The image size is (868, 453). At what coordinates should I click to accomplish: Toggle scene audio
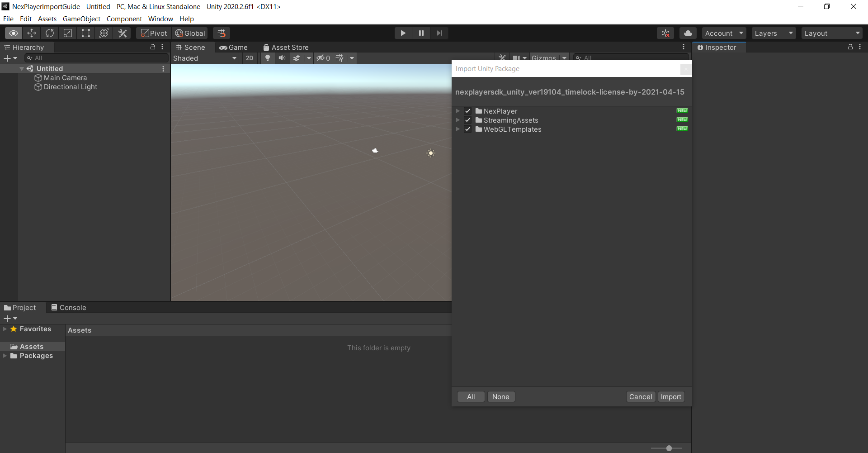(282, 58)
